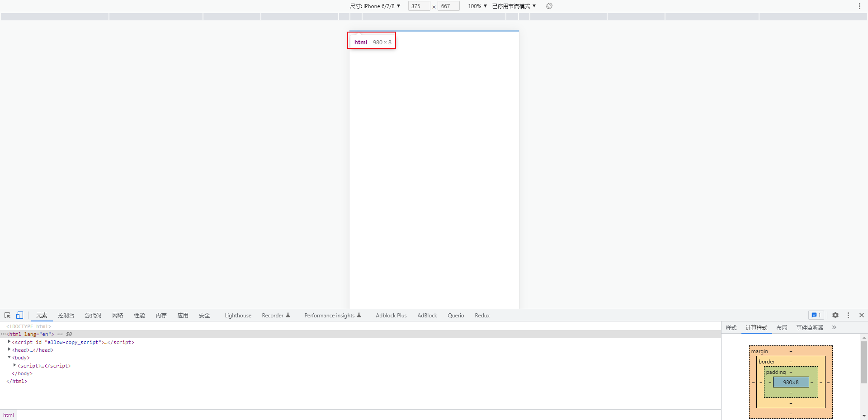Click the ellipsis beside html element row

(x=3, y=334)
